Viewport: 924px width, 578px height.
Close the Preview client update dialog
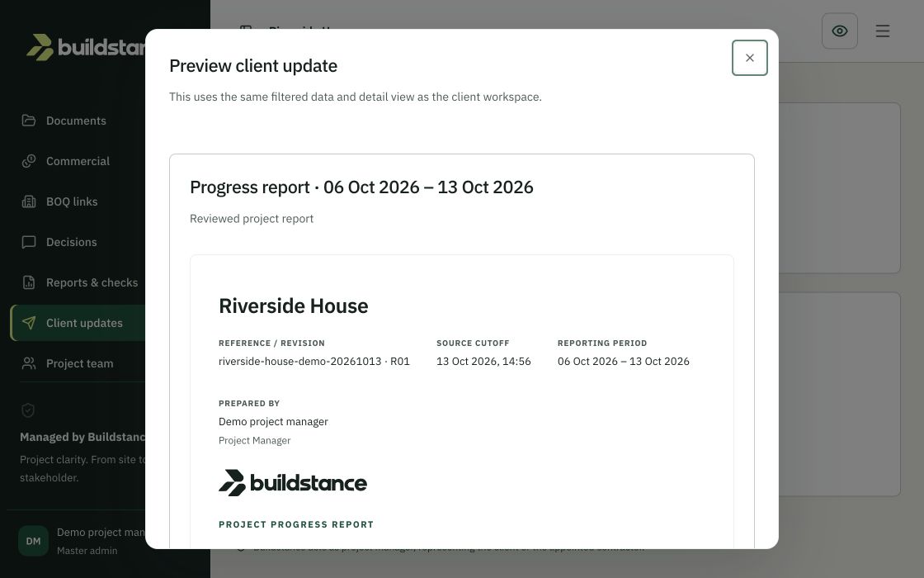pos(750,58)
